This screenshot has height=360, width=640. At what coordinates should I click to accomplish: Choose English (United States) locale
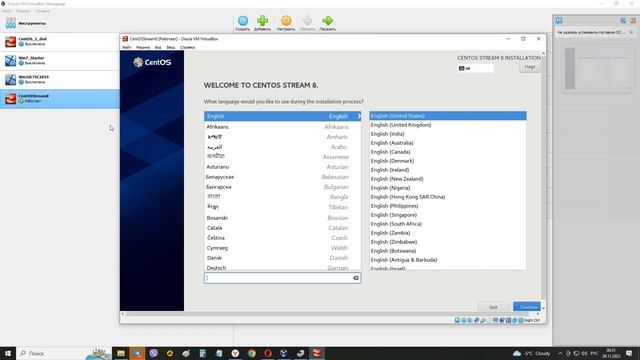(448, 116)
